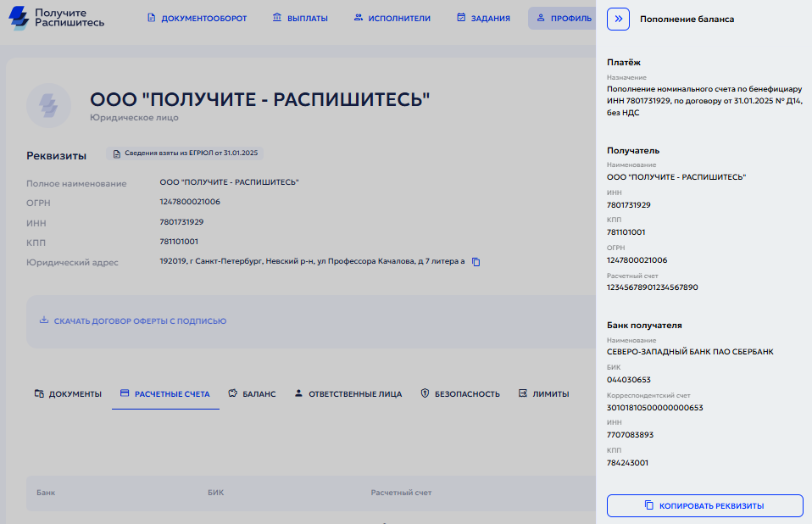Select БИК value 044030653
812x524 pixels.
(629, 380)
